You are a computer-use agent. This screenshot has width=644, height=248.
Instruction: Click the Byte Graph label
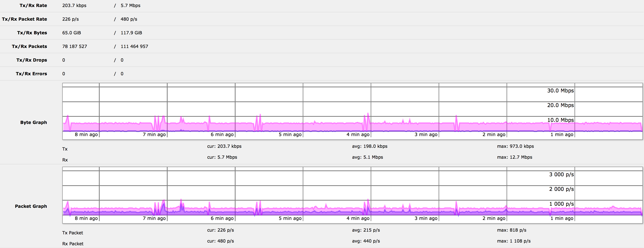point(34,122)
